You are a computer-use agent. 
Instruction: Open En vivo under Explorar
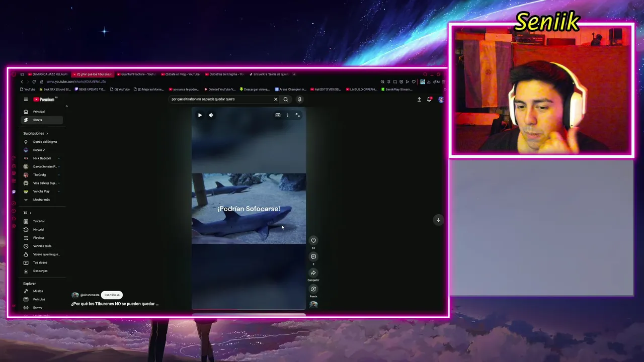tap(42, 307)
